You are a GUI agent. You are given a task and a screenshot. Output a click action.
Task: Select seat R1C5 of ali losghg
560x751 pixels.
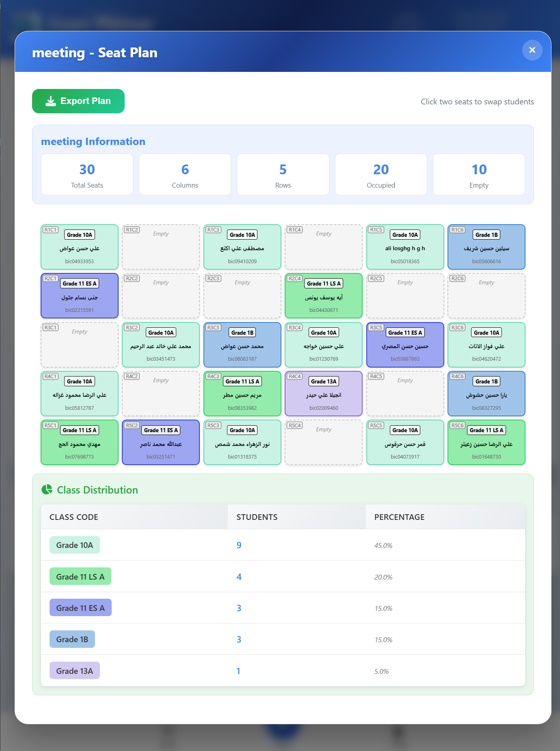tap(405, 247)
